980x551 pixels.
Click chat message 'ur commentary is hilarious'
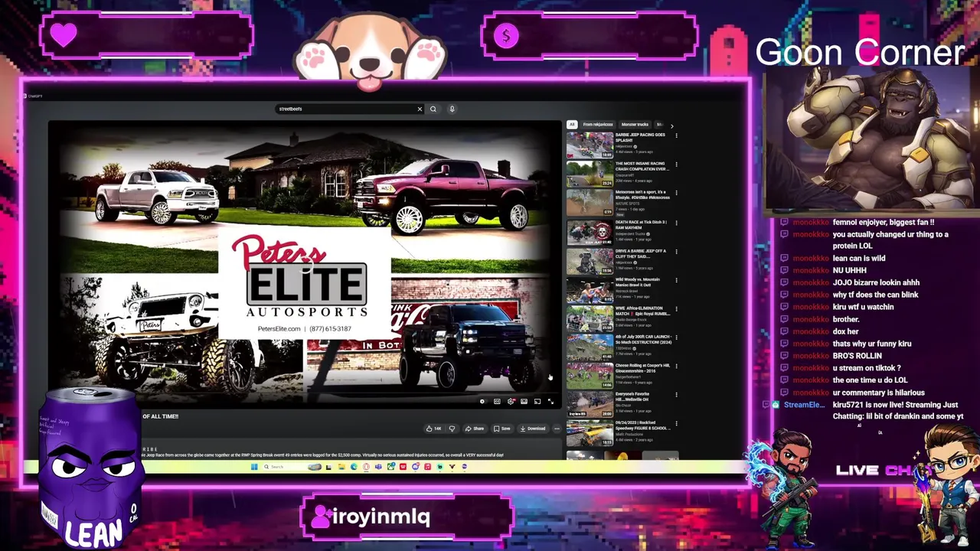coord(879,393)
